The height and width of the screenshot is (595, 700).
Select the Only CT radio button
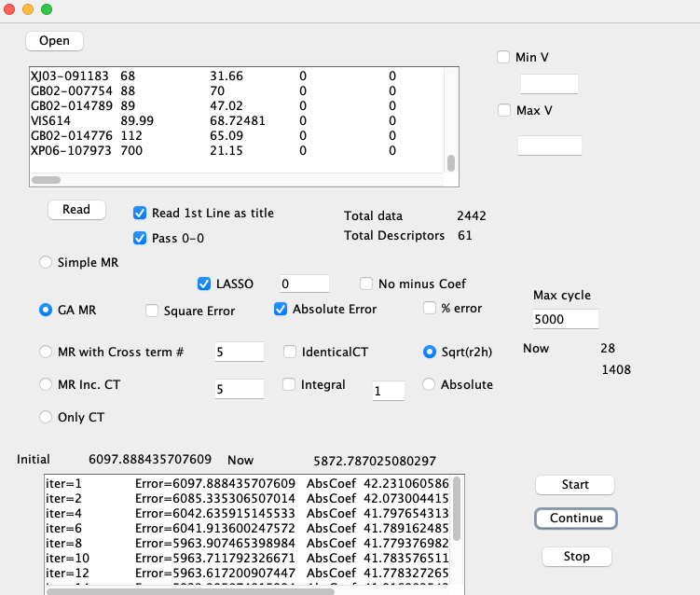pos(46,417)
